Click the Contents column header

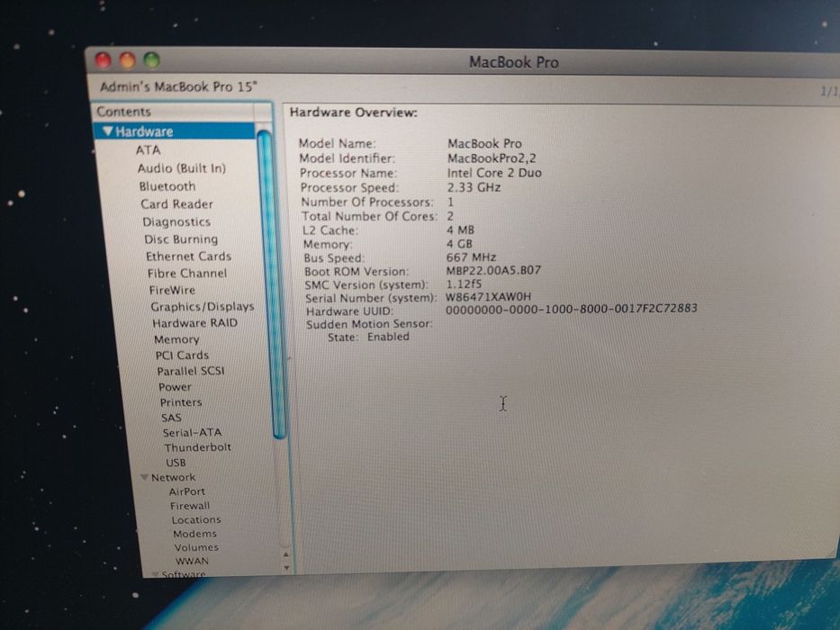click(x=174, y=112)
